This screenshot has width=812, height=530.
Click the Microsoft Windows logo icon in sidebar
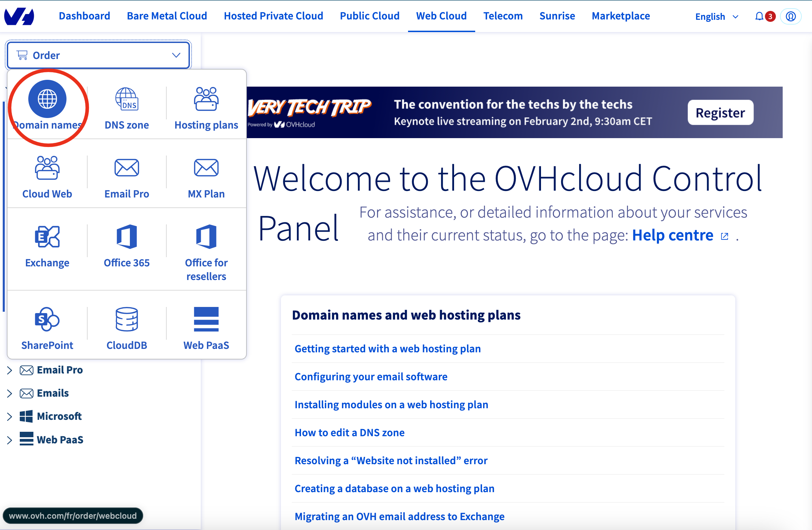click(x=26, y=416)
